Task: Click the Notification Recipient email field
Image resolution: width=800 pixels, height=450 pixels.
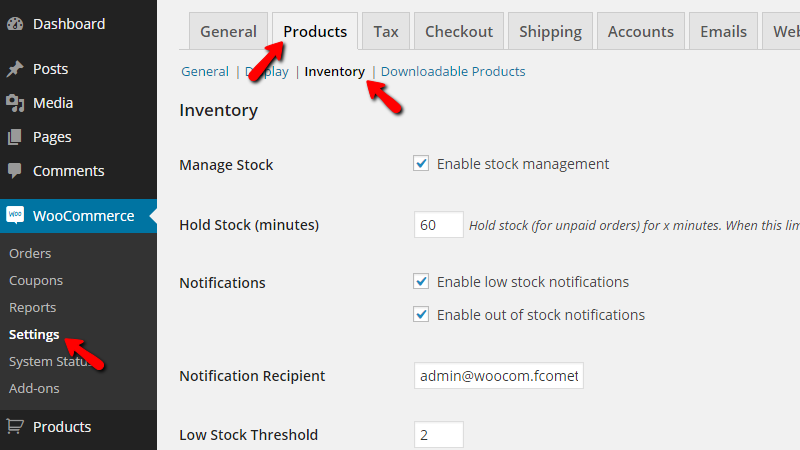Action: pyautogui.click(x=499, y=376)
